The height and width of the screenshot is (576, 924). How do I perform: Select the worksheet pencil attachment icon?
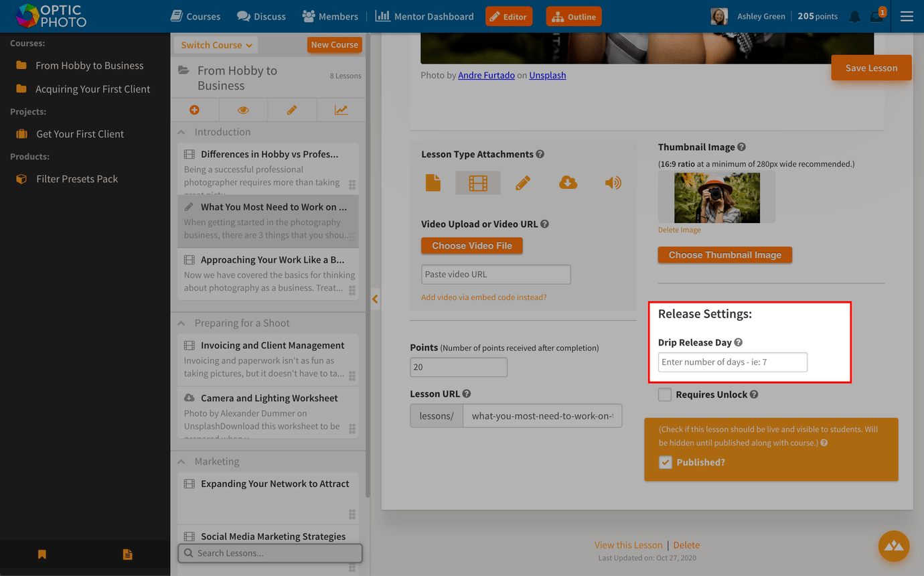click(x=523, y=182)
